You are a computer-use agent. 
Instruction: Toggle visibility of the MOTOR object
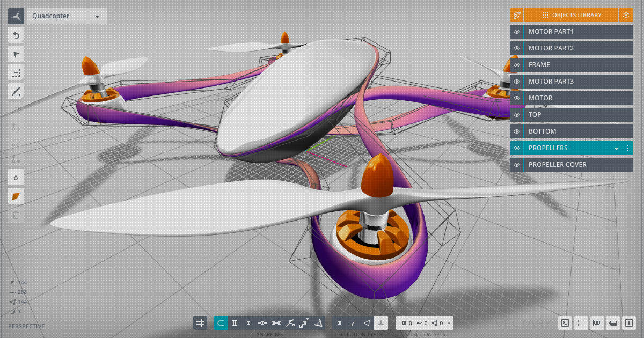click(517, 98)
